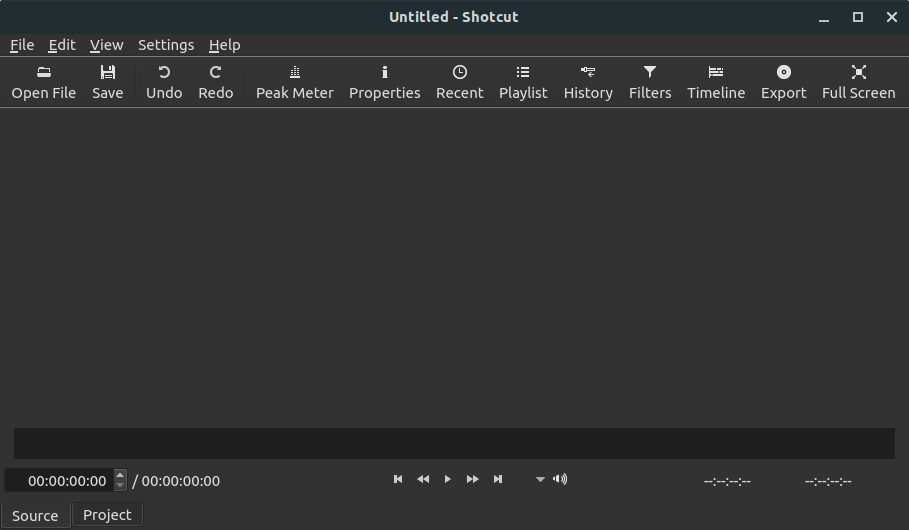The width and height of the screenshot is (909, 530).
Task: Toggle the Peak Meter panel
Action: pyautogui.click(x=294, y=81)
